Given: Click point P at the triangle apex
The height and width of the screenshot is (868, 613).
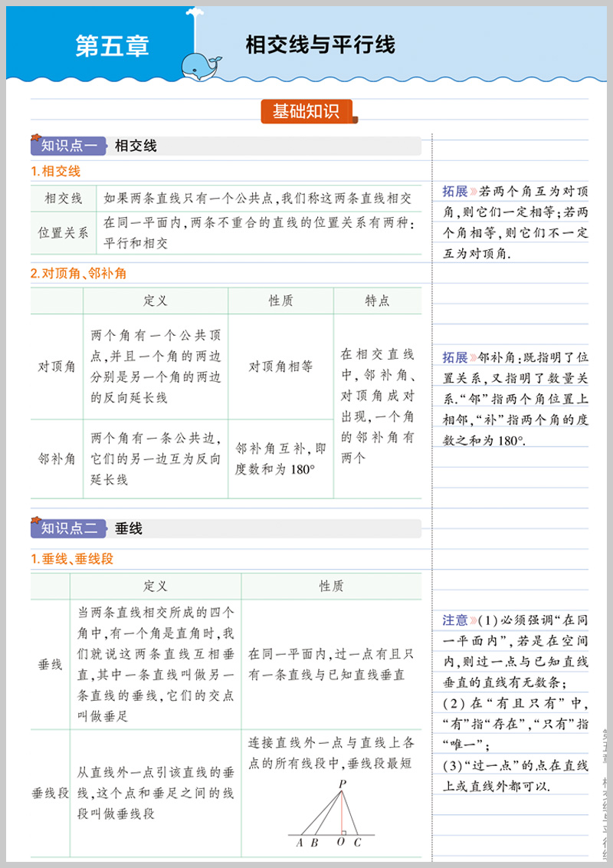Looking at the screenshot, I should click(341, 783).
